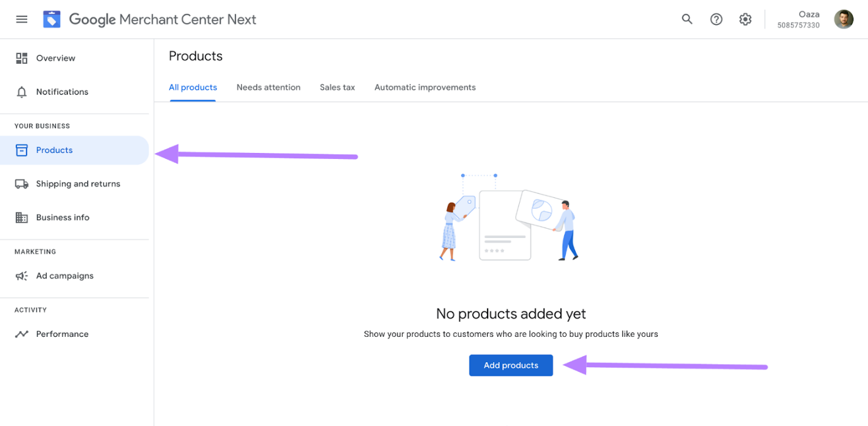The width and height of the screenshot is (868, 426).
Task: Select the account ID 5085757330
Action: pyautogui.click(x=798, y=25)
